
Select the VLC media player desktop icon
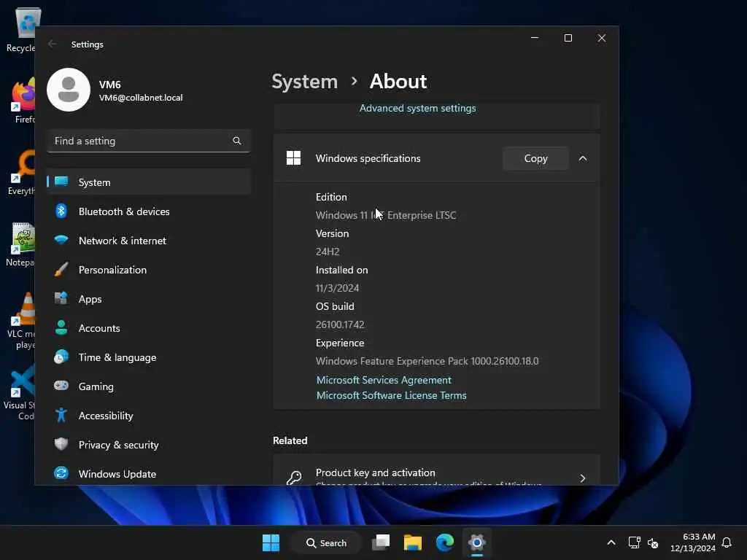pos(21,321)
